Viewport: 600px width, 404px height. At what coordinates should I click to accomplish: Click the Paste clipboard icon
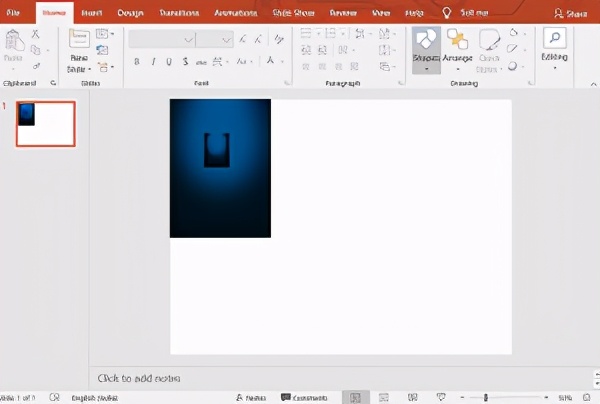coord(13,41)
